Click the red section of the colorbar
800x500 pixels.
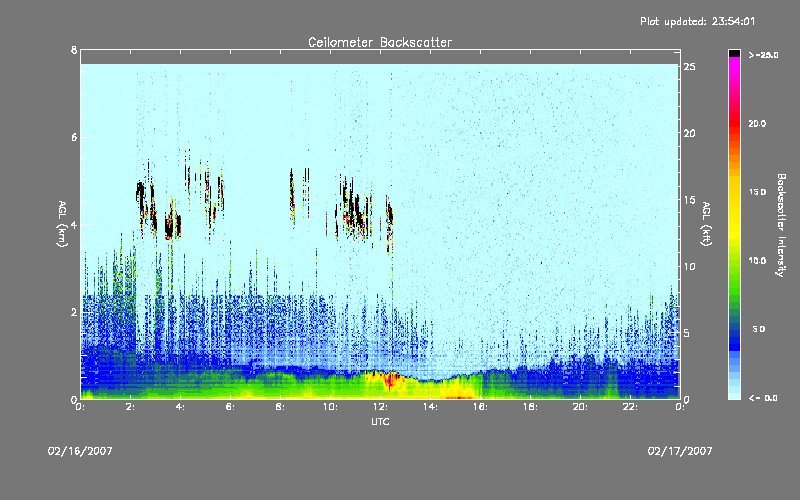coord(734,122)
